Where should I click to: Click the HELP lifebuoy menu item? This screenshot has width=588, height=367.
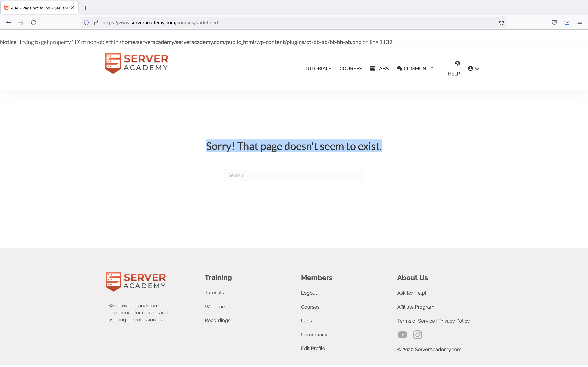point(454,69)
